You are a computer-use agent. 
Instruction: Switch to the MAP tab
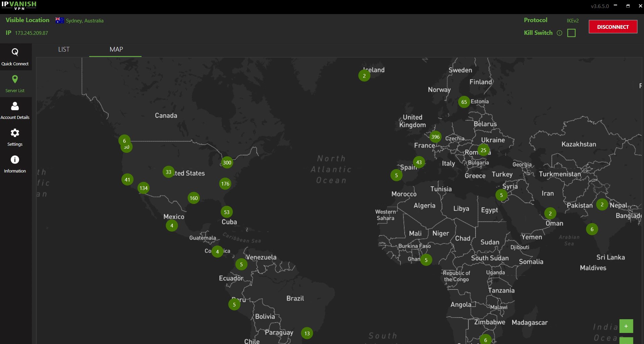point(116,49)
